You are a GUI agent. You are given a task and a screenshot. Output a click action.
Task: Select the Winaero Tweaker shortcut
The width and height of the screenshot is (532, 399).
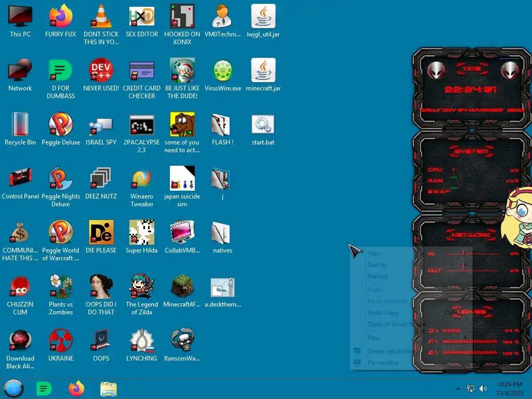click(x=141, y=187)
